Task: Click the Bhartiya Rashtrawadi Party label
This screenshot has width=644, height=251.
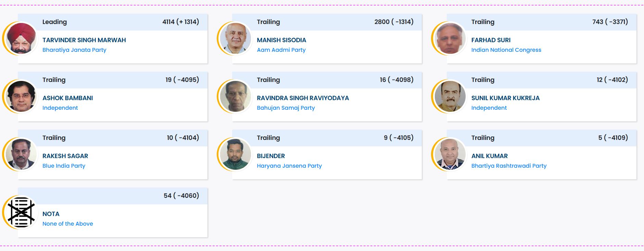Action: click(x=509, y=166)
